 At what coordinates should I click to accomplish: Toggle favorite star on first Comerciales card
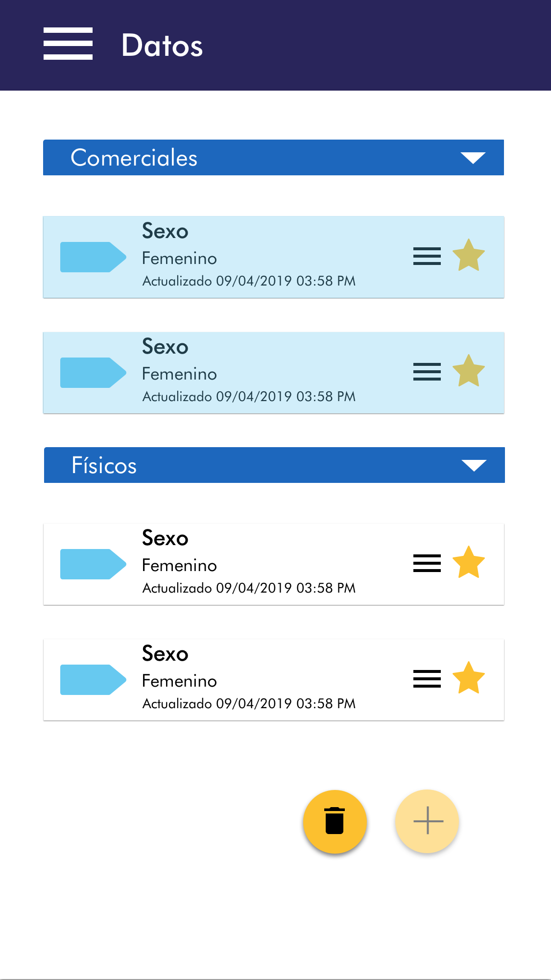(x=469, y=256)
